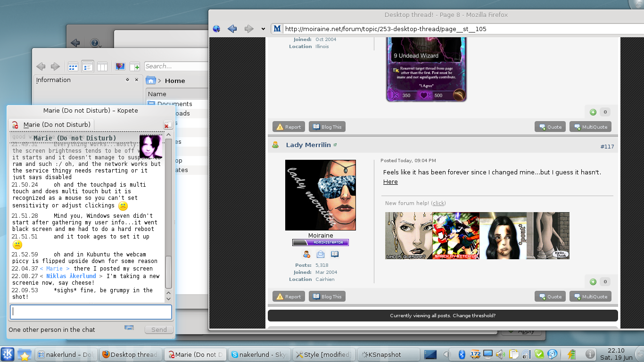Go forward in Dolphin file manager
The width and height of the screenshot is (644, 362).
pyautogui.click(x=55, y=66)
